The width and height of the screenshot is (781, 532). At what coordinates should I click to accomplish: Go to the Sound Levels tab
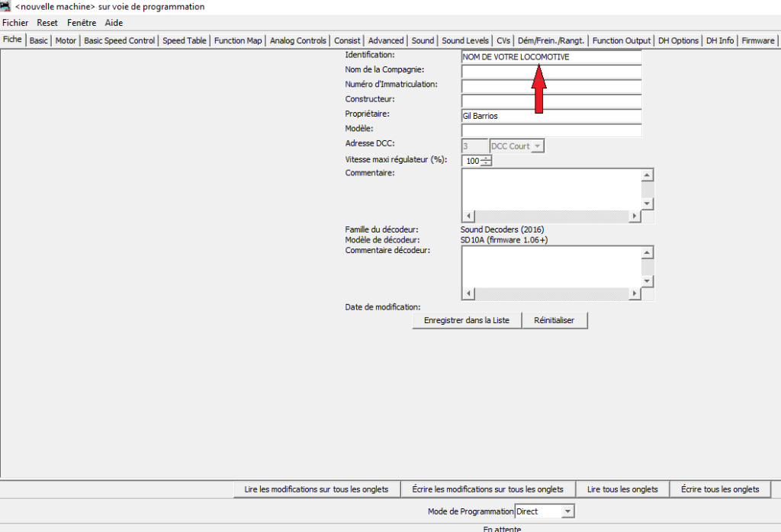[x=465, y=40]
